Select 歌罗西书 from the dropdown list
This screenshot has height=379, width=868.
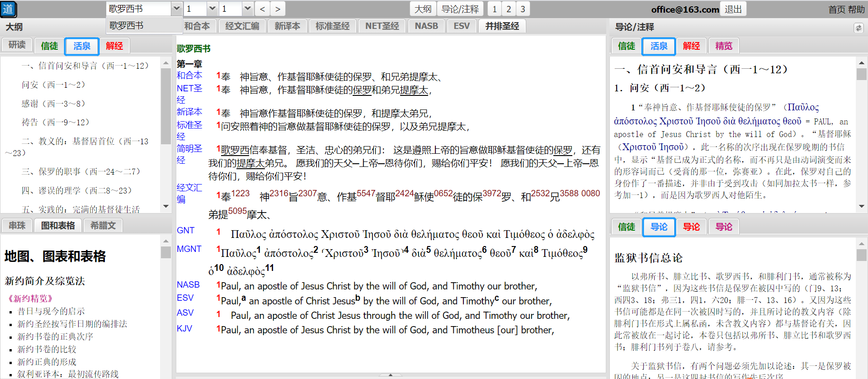(127, 26)
